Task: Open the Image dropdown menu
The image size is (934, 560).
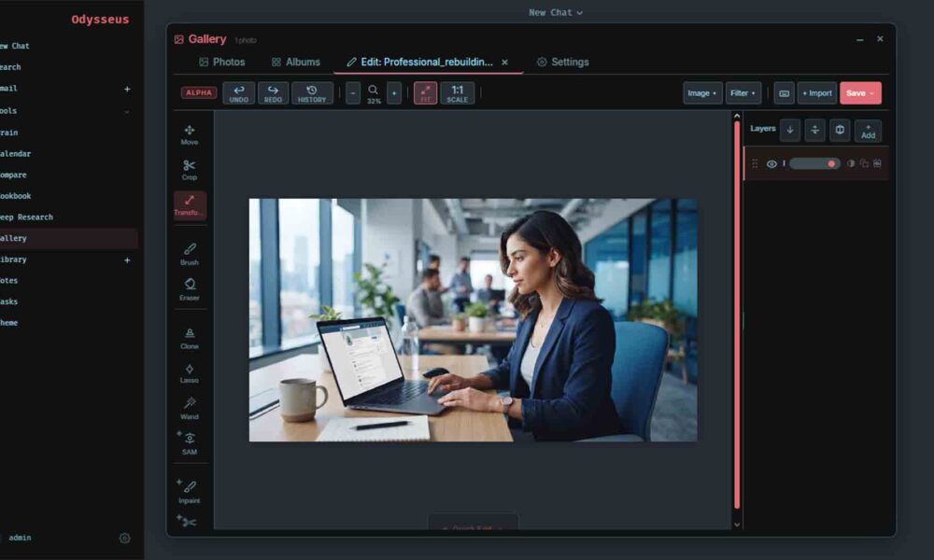Action: [702, 93]
